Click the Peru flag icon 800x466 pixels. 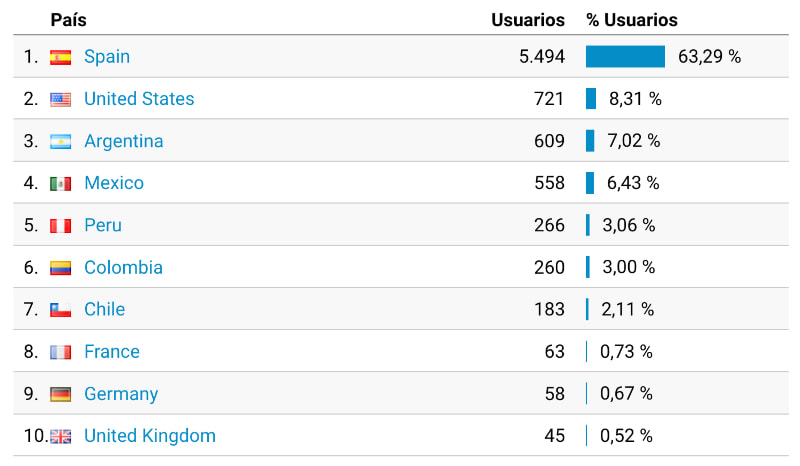point(60,226)
